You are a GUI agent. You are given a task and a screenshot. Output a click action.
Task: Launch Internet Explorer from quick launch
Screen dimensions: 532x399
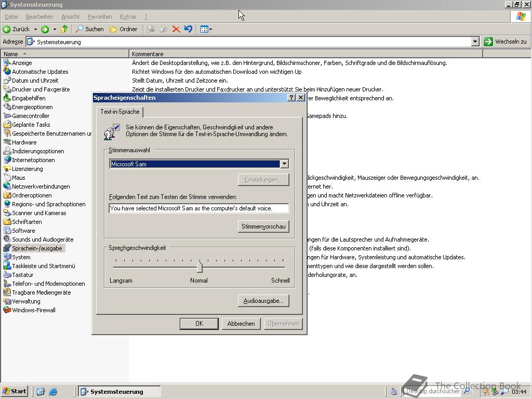click(x=53, y=392)
